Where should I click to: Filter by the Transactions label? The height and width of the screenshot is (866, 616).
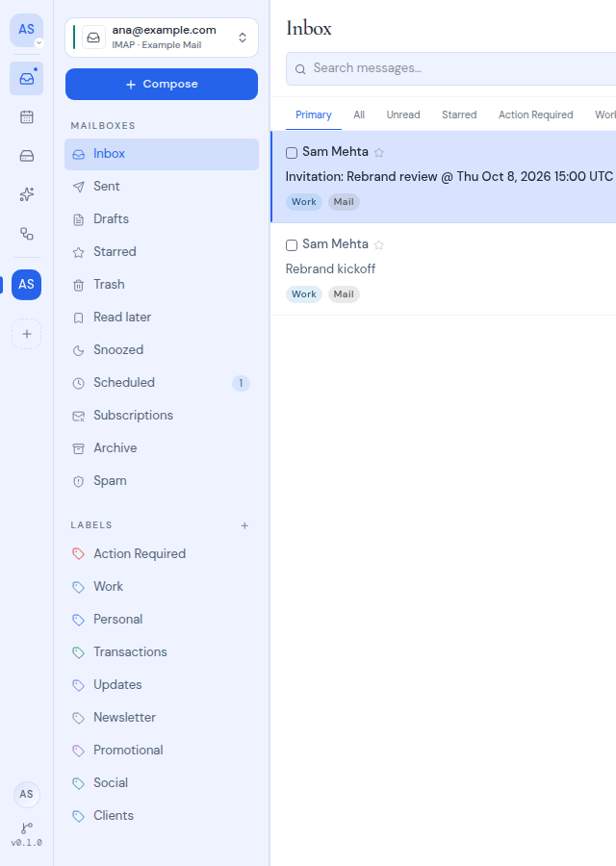tap(162, 652)
